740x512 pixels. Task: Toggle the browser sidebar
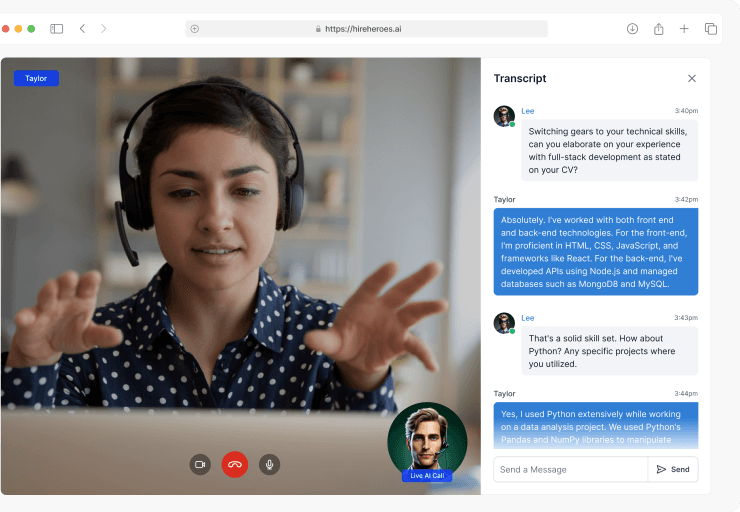(x=57, y=29)
